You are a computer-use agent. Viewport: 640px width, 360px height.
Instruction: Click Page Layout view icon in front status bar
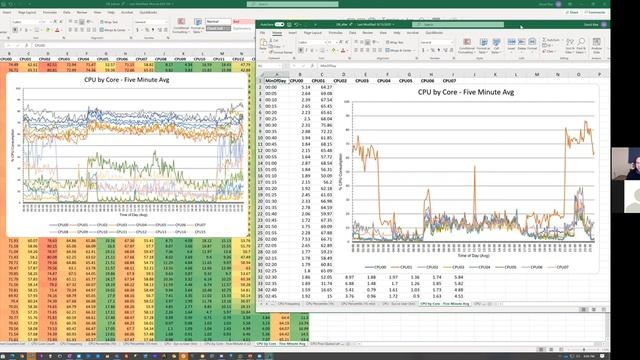pos(593,309)
